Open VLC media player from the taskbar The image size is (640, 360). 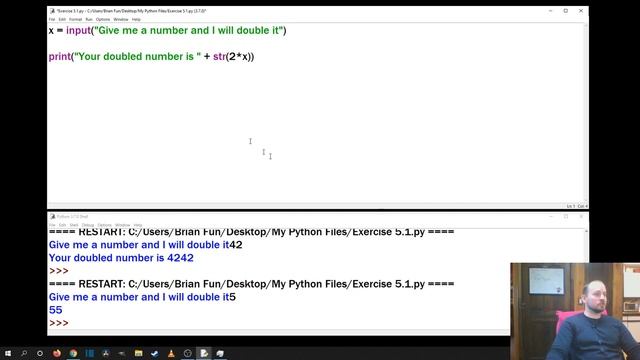pos(171,353)
